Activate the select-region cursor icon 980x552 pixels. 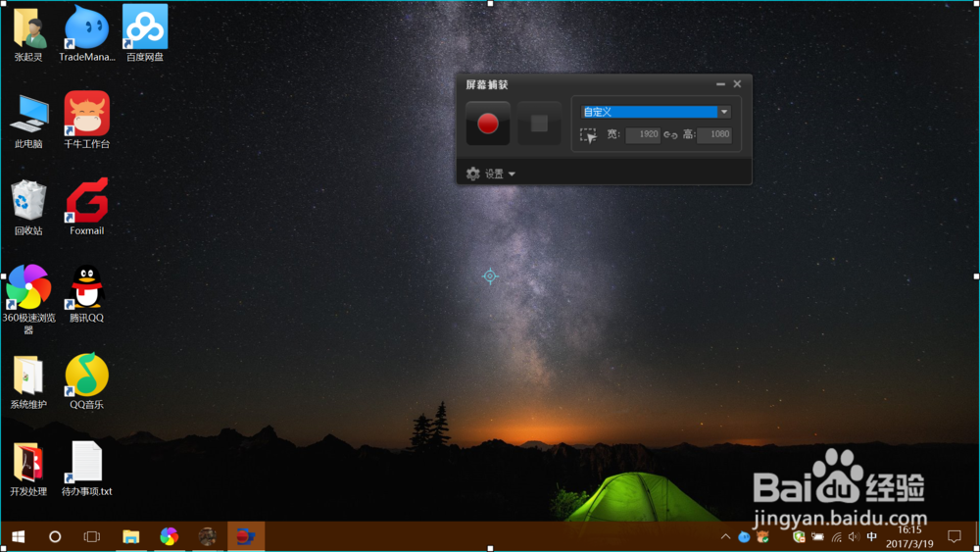[x=588, y=135]
